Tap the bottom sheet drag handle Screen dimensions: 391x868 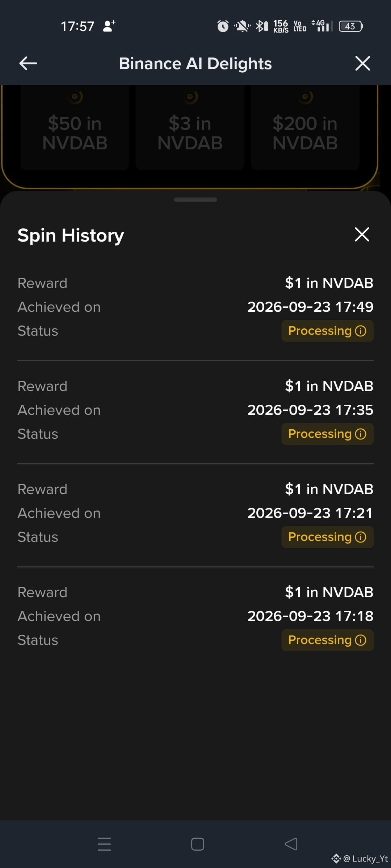coord(195,200)
